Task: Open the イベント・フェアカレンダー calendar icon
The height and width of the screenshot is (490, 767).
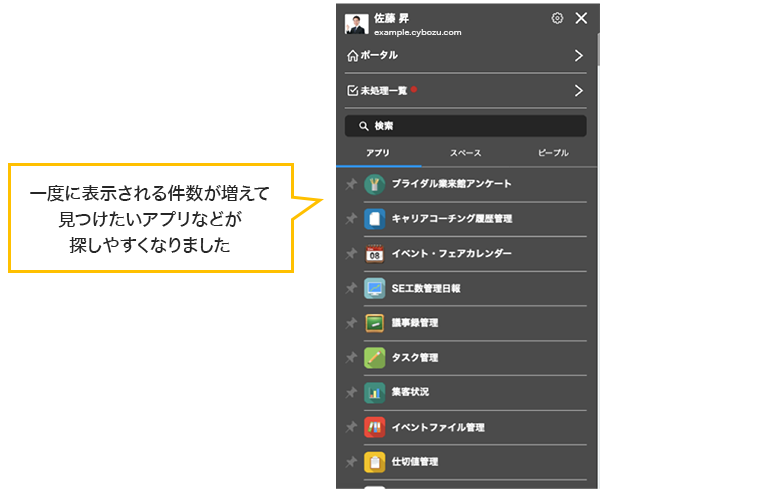Action: click(x=375, y=254)
